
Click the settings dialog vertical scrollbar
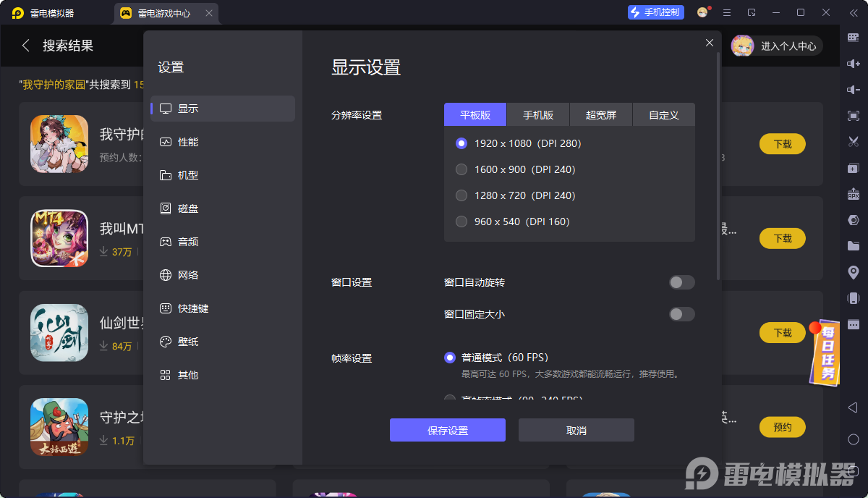point(718,165)
